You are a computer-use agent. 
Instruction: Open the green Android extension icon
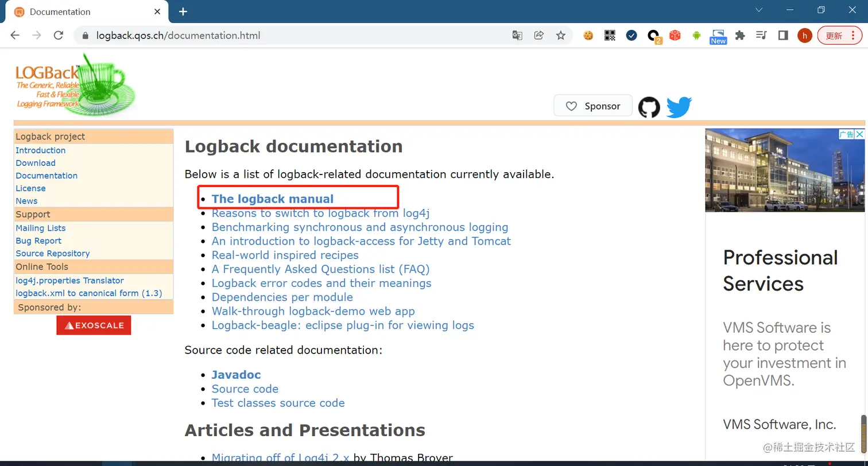tap(697, 36)
